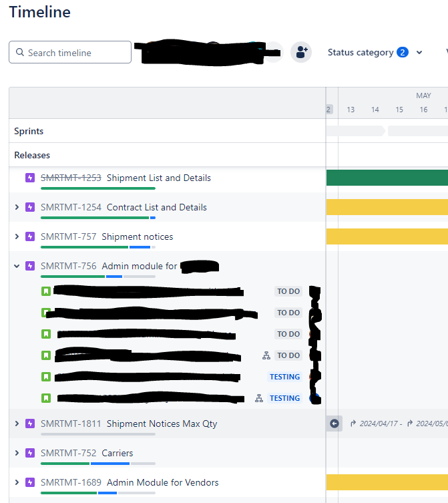Click the first green story icon under SMRTMT-756

46,291
